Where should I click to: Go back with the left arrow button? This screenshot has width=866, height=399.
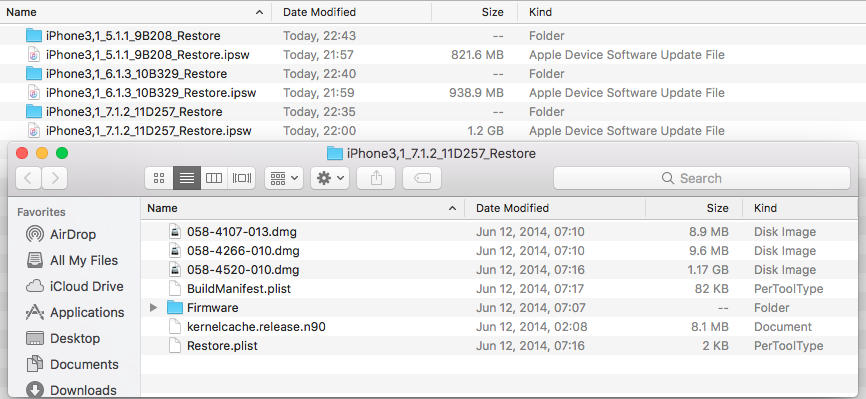tap(28, 178)
